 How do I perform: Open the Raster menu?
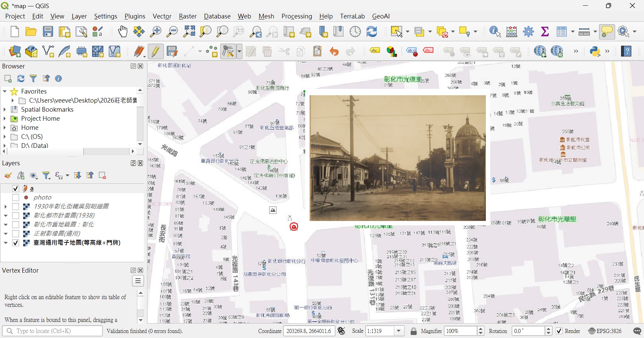pyautogui.click(x=188, y=16)
